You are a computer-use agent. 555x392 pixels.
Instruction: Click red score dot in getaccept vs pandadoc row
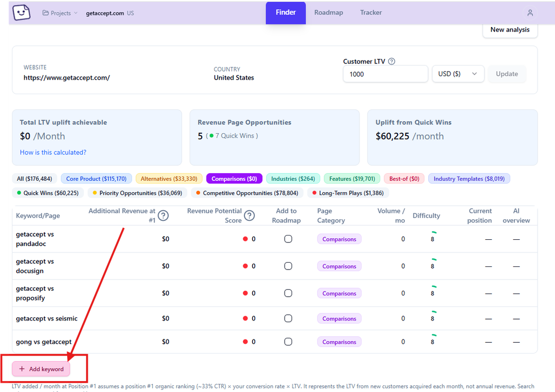click(246, 239)
